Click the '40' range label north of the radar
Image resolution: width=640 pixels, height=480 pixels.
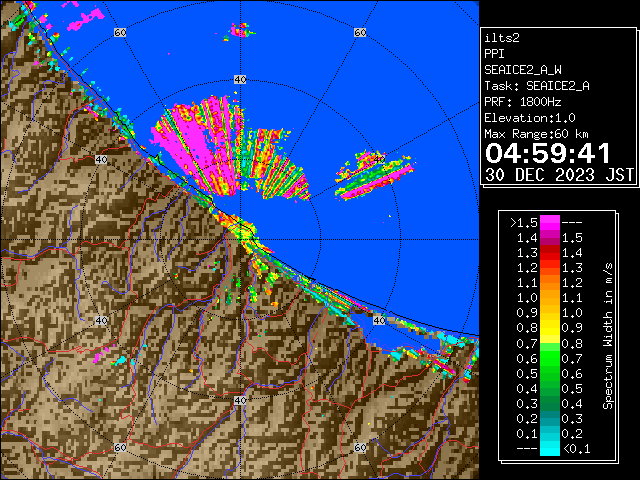(240, 80)
